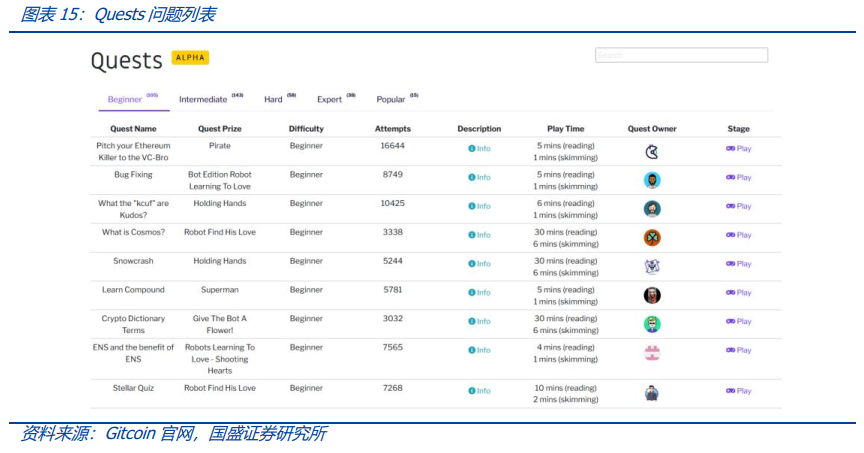Viewport: 864px width, 453px height.
Task: Click the Pirate quest prize
Action: 220,145
